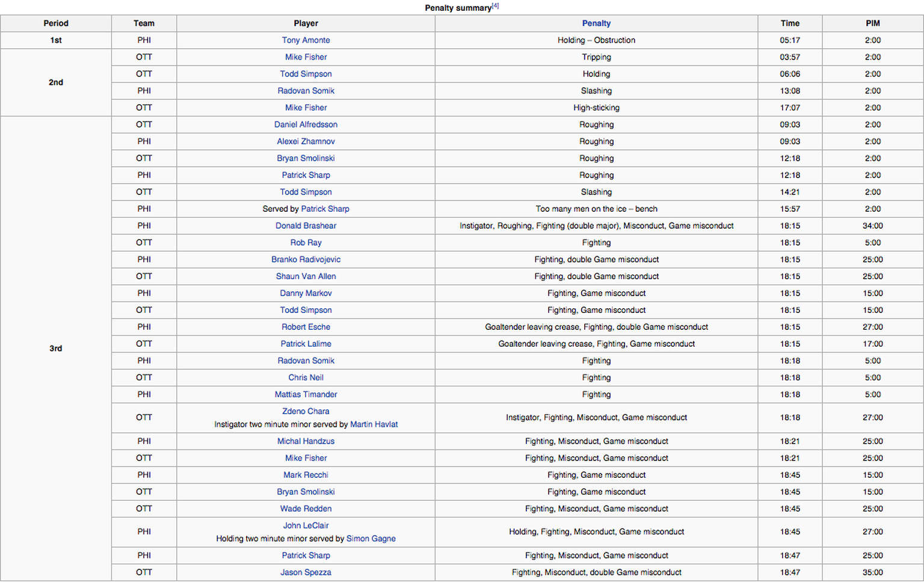Select the Mattias Timander link

point(306,394)
